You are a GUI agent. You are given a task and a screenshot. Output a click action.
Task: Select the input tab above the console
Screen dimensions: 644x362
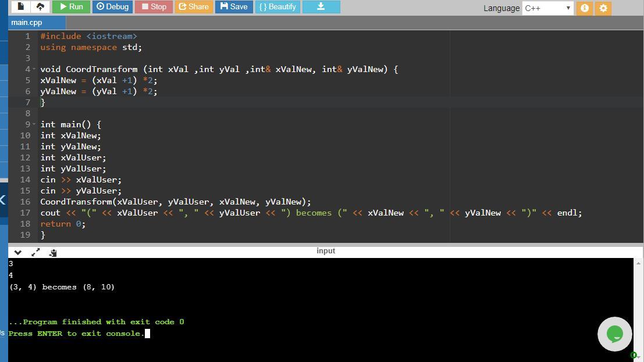pyautogui.click(x=326, y=251)
